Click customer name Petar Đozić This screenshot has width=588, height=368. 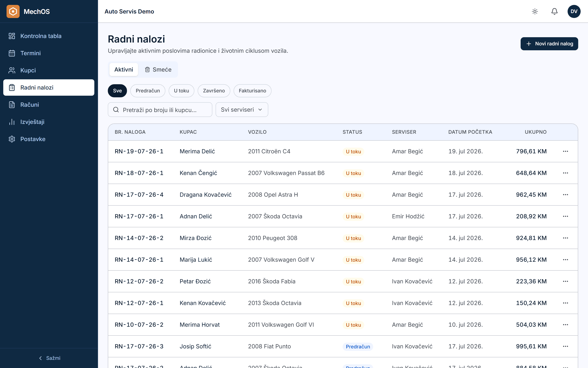point(195,281)
